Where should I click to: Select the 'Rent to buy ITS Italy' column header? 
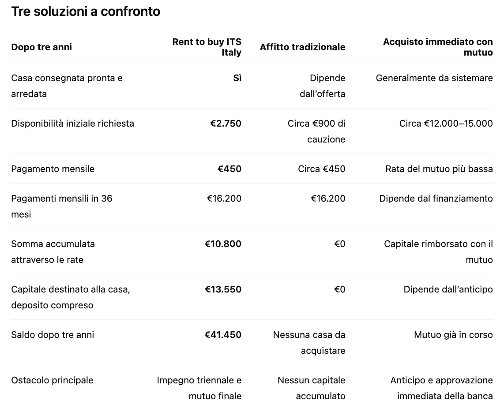(x=207, y=47)
